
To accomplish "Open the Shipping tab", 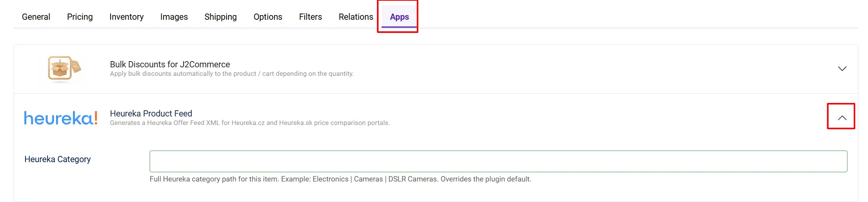I will (x=220, y=17).
